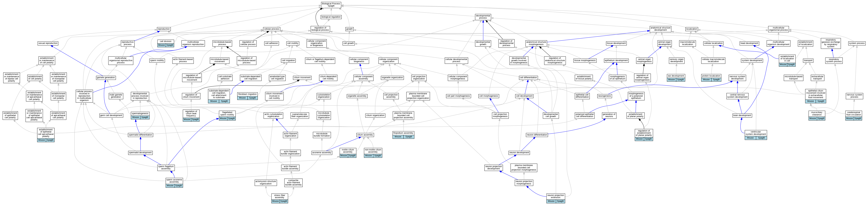The height and width of the screenshot is (205, 868).
Task: Click the 'cell adhesion' node
Action: 272,43
